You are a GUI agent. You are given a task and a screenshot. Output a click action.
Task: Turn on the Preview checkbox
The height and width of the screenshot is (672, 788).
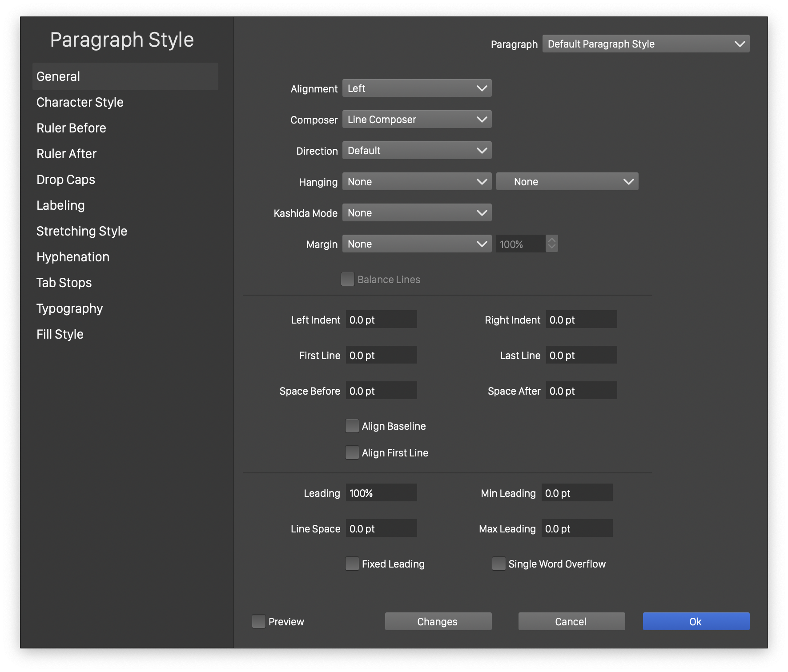click(x=259, y=621)
